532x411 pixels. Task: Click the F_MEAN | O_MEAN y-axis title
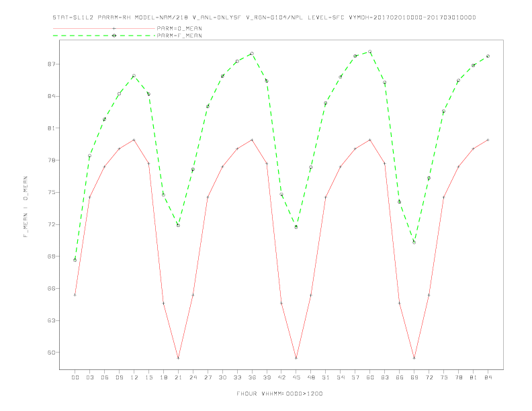[26, 207]
